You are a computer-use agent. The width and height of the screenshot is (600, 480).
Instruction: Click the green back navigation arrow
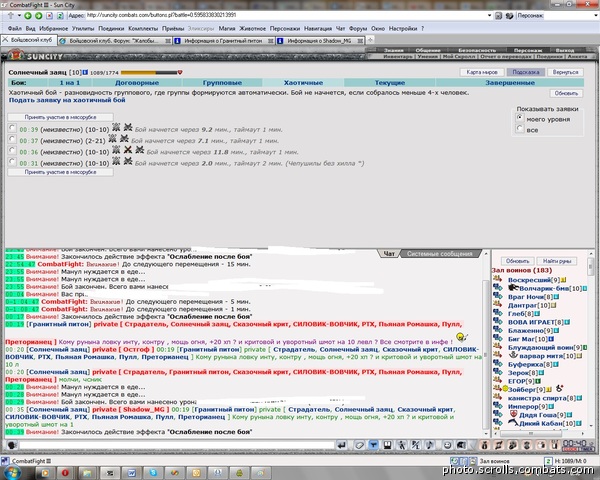(x=28, y=16)
